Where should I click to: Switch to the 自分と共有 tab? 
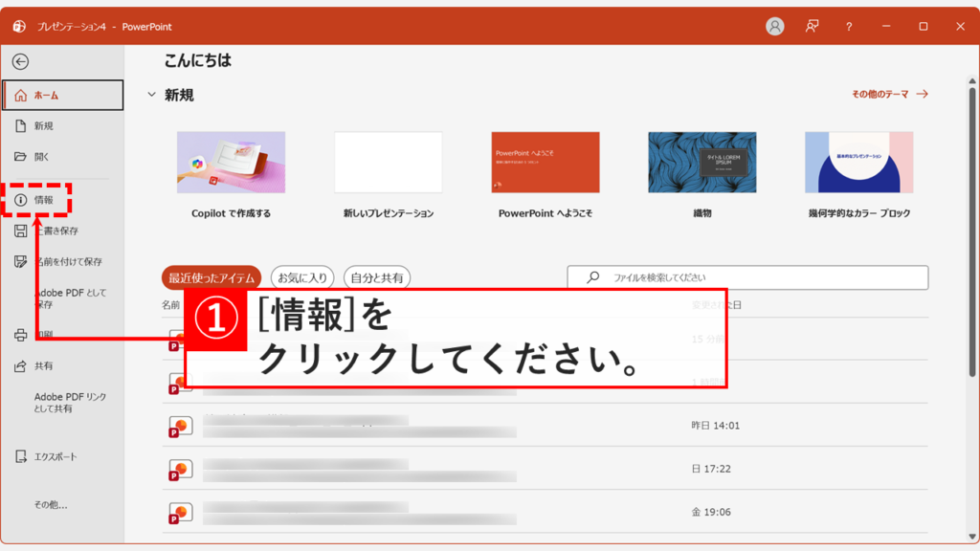(377, 277)
